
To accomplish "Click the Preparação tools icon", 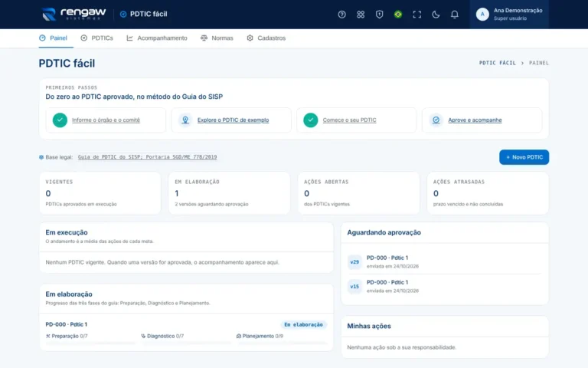I will point(48,336).
